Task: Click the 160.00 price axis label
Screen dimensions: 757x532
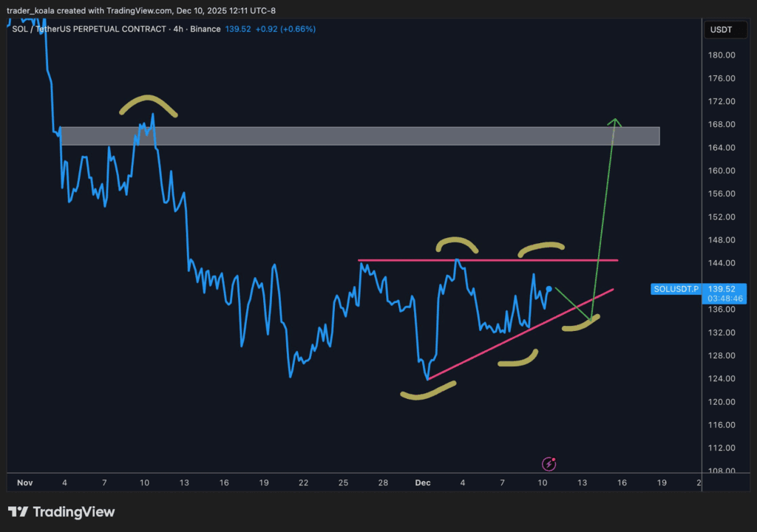Action: 722,171
